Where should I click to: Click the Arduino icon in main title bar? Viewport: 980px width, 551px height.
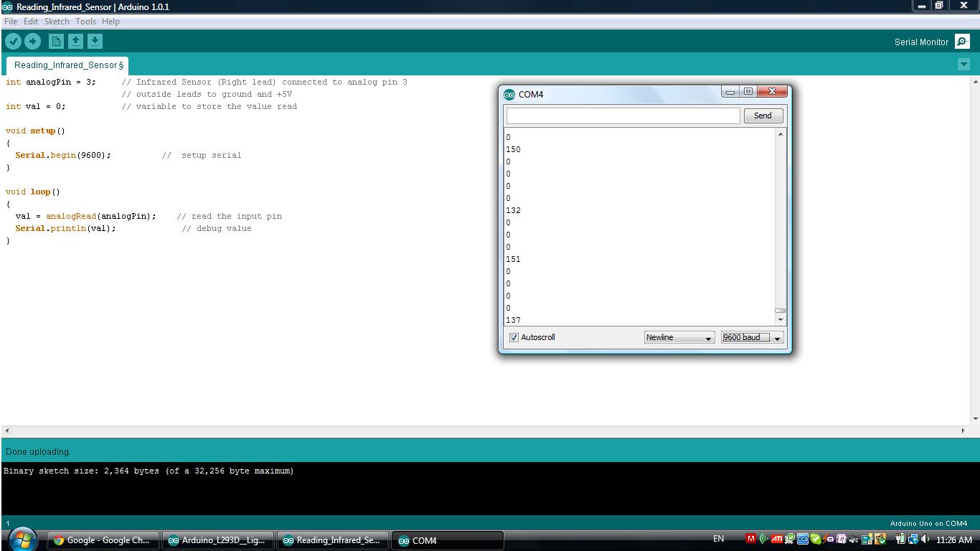[x=7, y=6]
